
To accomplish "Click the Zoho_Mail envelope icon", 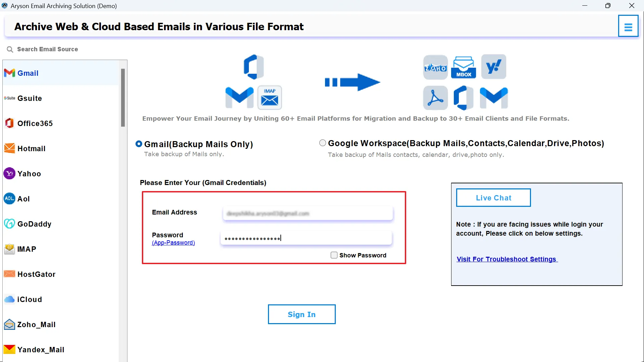I will (9, 324).
